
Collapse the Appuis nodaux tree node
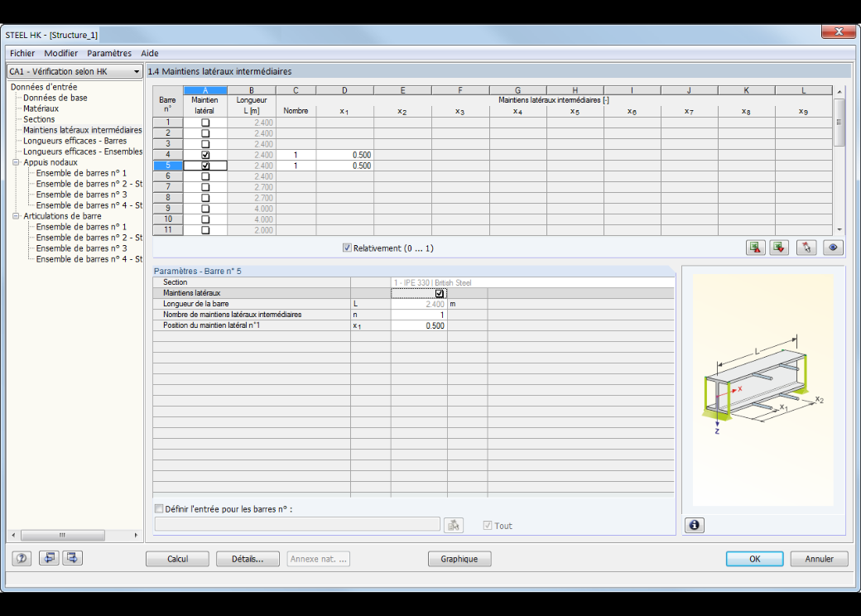coord(16,162)
